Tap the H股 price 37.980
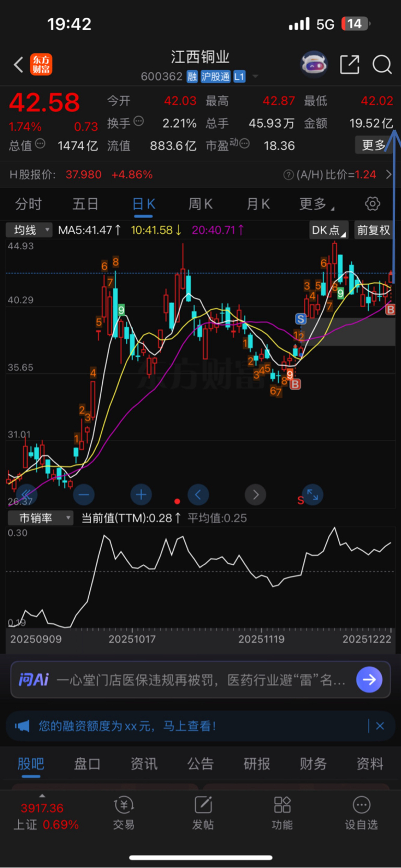 pyautogui.click(x=84, y=175)
